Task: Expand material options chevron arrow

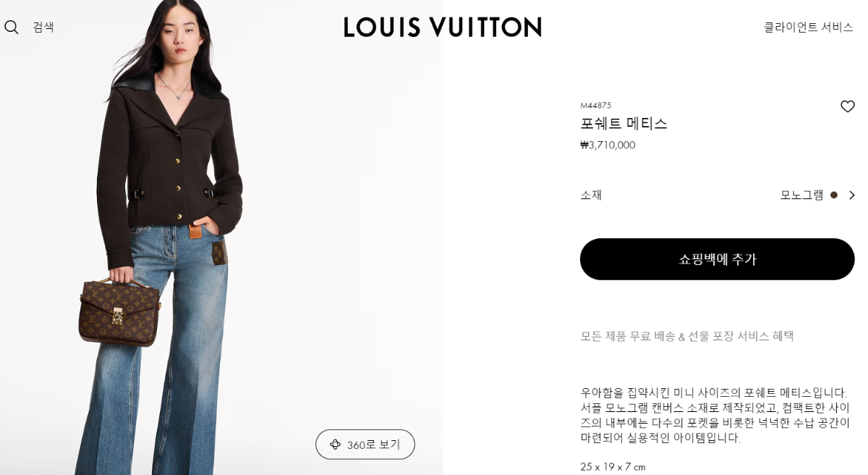Action: (851, 195)
